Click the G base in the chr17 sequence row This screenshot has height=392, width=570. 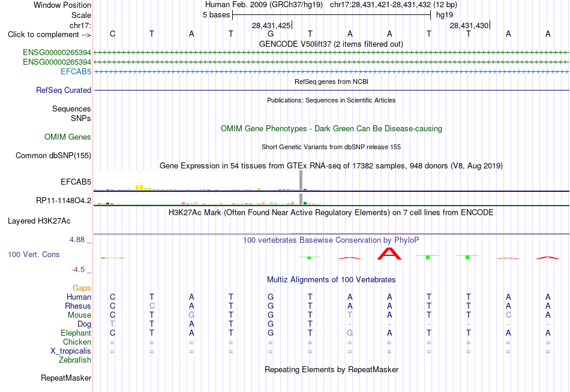point(271,34)
